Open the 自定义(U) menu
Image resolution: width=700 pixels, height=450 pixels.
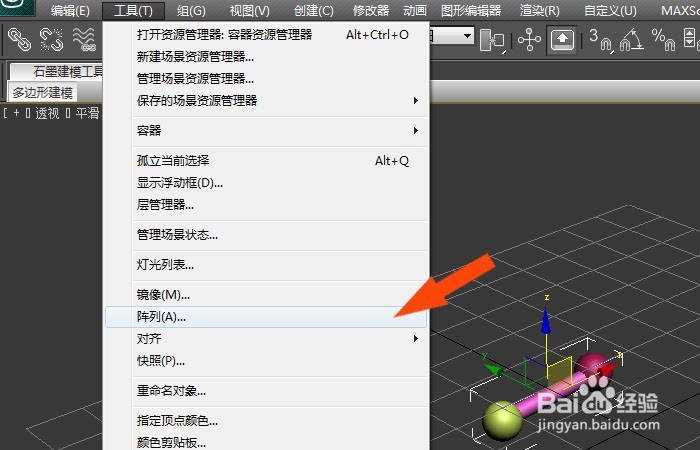[x=610, y=10]
